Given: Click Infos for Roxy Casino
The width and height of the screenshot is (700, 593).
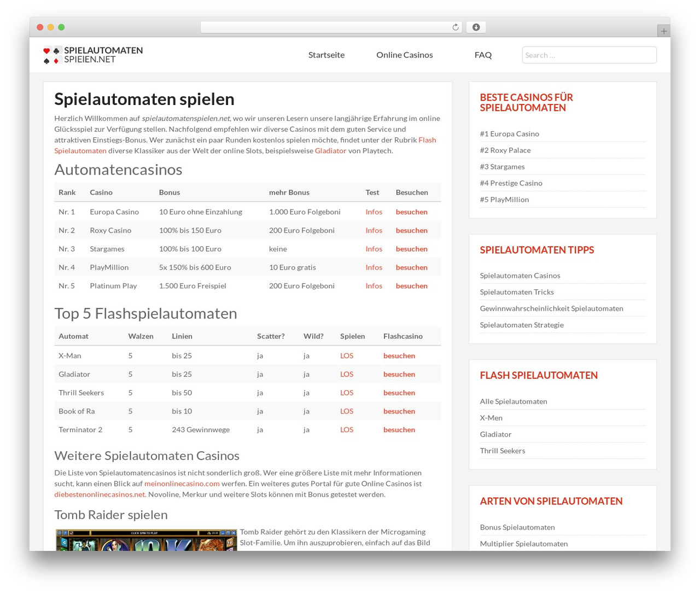Looking at the screenshot, I should tap(374, 230).
